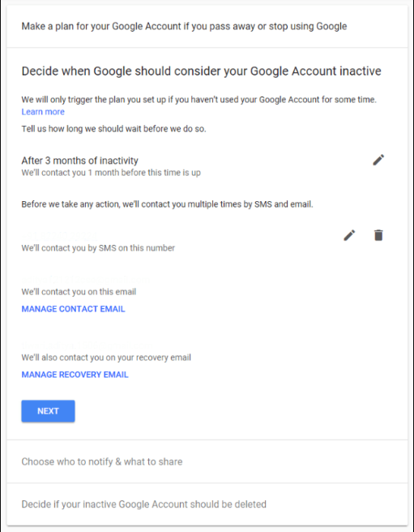
Task: Click the page title Make a plan for your Google Account
Action: pos(184,26)
